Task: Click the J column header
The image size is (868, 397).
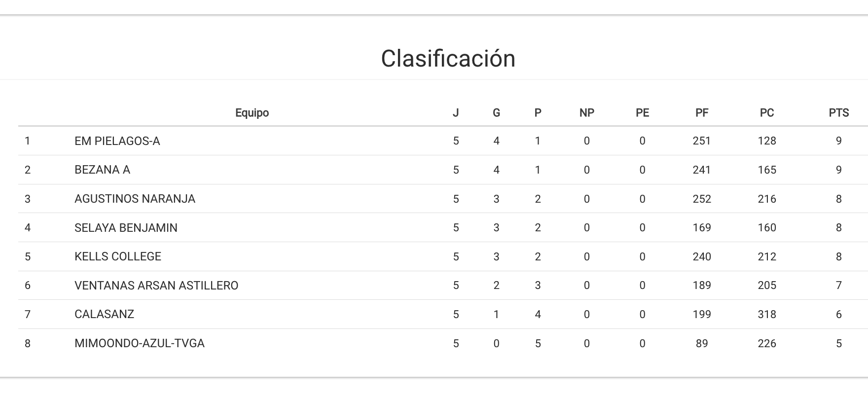Action: click(456, 113)
